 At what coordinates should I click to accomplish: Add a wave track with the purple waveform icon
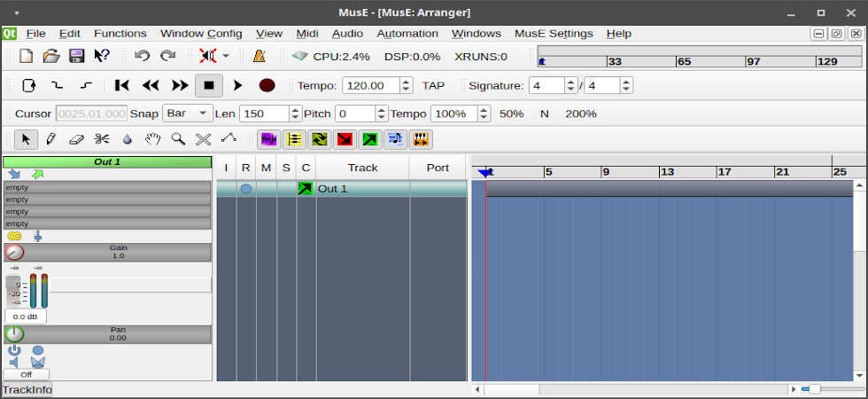(269, 139)
